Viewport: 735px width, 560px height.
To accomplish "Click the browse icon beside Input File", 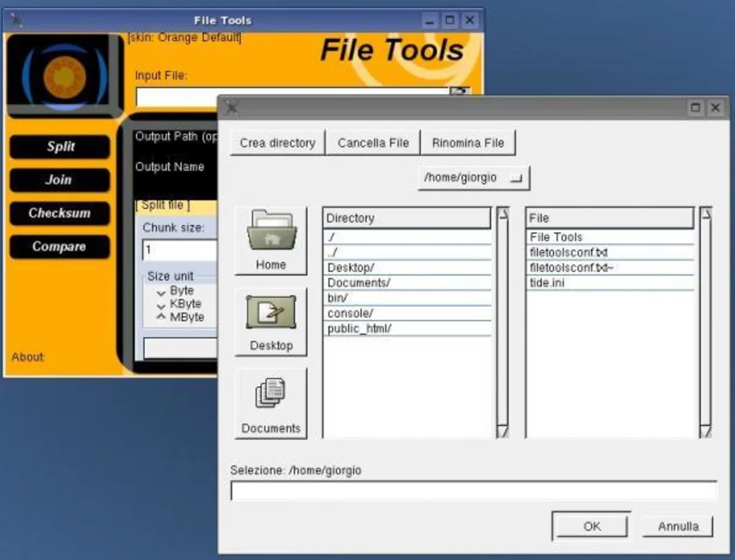I will (x=459, y=91).
